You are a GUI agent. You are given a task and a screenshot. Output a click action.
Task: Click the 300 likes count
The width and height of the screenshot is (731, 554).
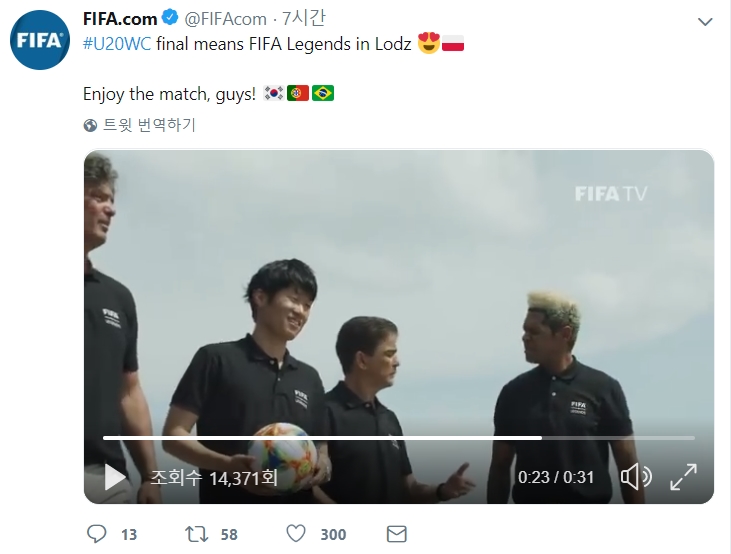pos(333,534)
